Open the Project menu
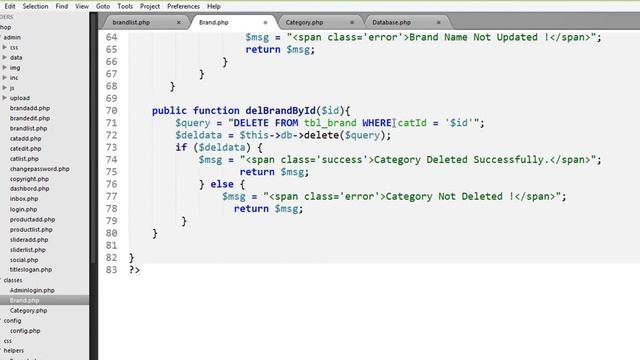 click(150, 6)
